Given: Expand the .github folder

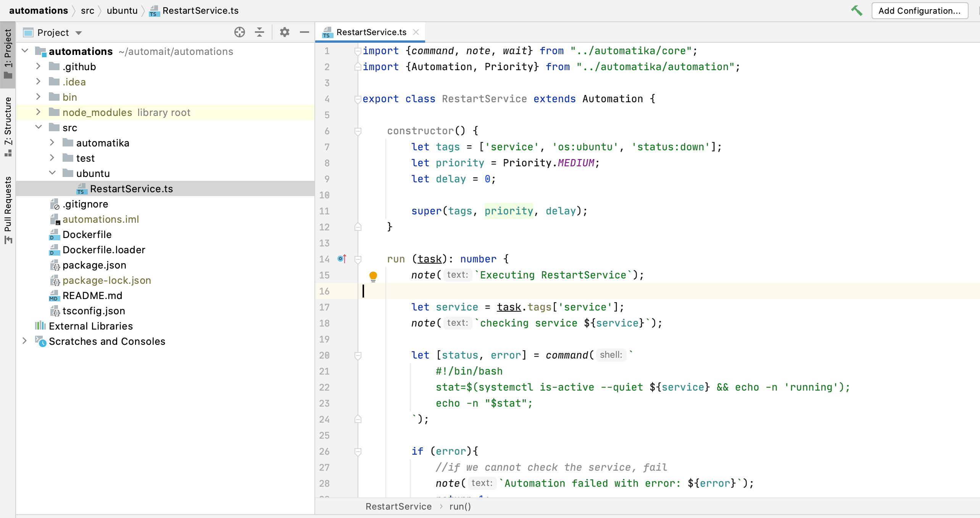Looking at the screenshot, I should point(38,66).
